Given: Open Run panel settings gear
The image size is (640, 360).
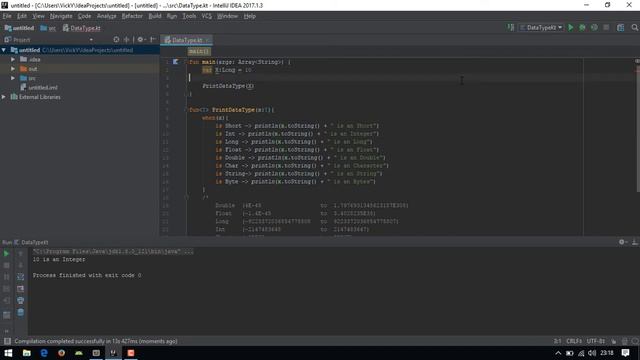Looking at the screenshot, I should (622, 242).
